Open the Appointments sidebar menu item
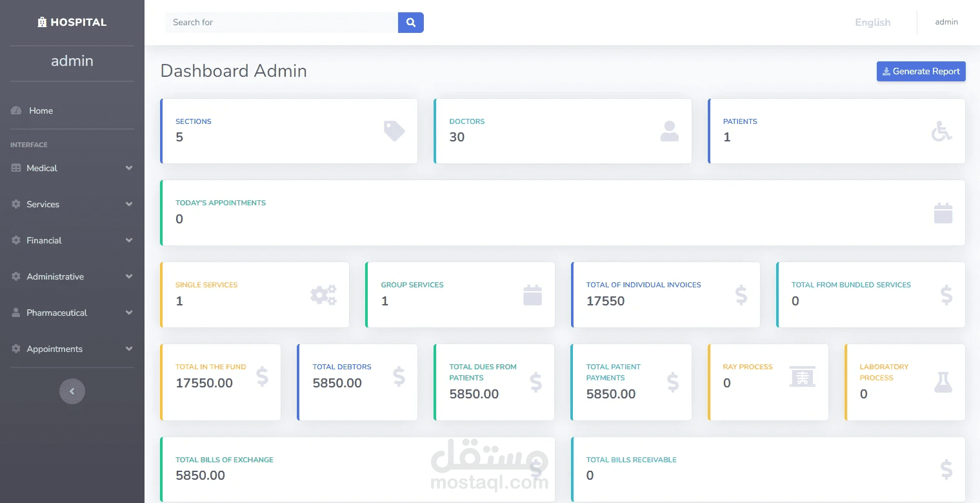Viewport: 980px width, 503px height. tap(72, 349)
